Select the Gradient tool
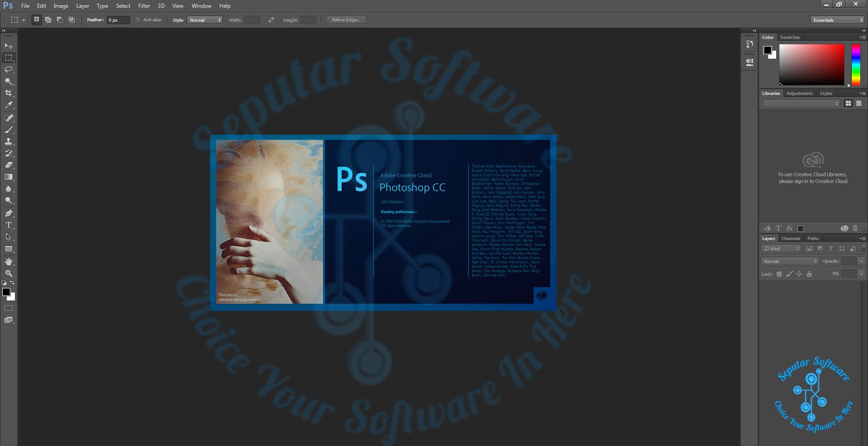The width and height of the screenshot is (868, 446). pyautogui.click(x=9, y=177)
